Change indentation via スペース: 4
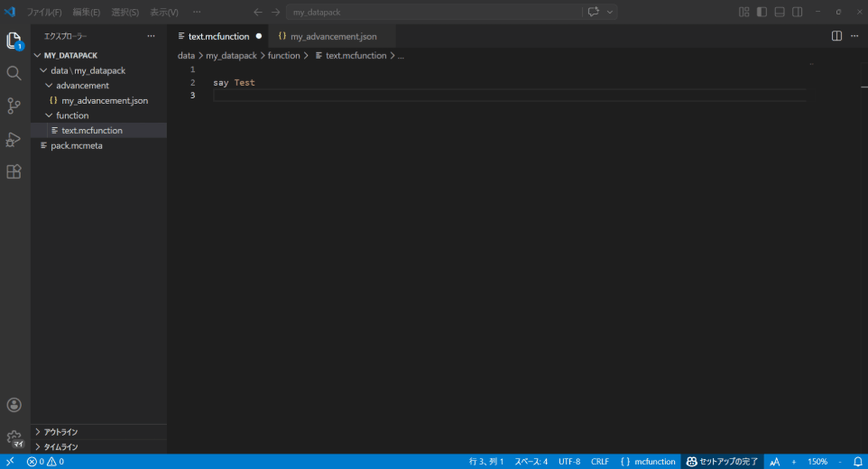The image size is (868, 469). coord(531,461)
